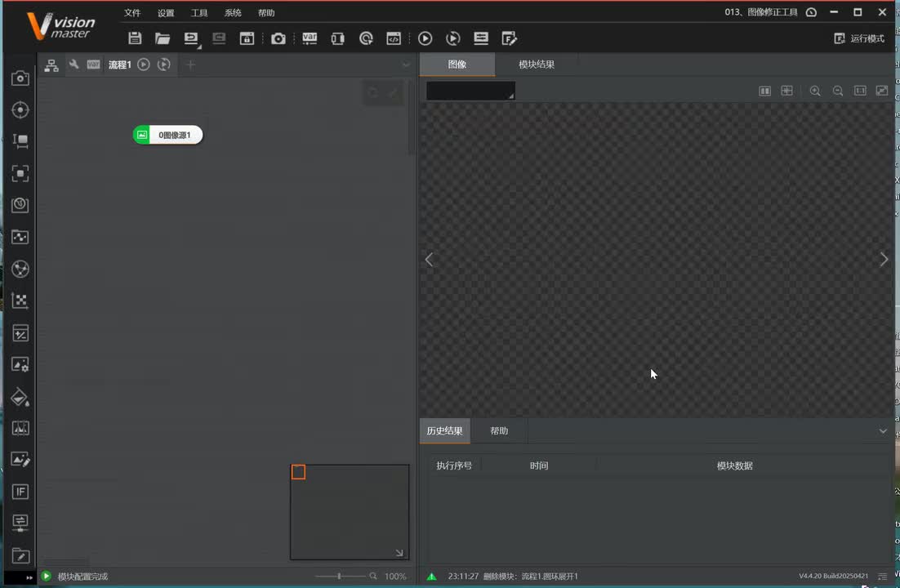The image size is (900, 588).
Task: Save the solution with the floppy disk icon
Action: pyautogui.click(x=135, y=38)
